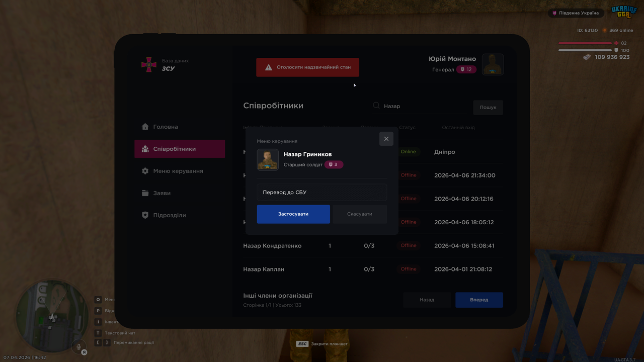The width and height of the screenshot is (644, 362).
Task: Click Offline badge in Назар Кондратенко row
Action: click(x=409, y=245)
